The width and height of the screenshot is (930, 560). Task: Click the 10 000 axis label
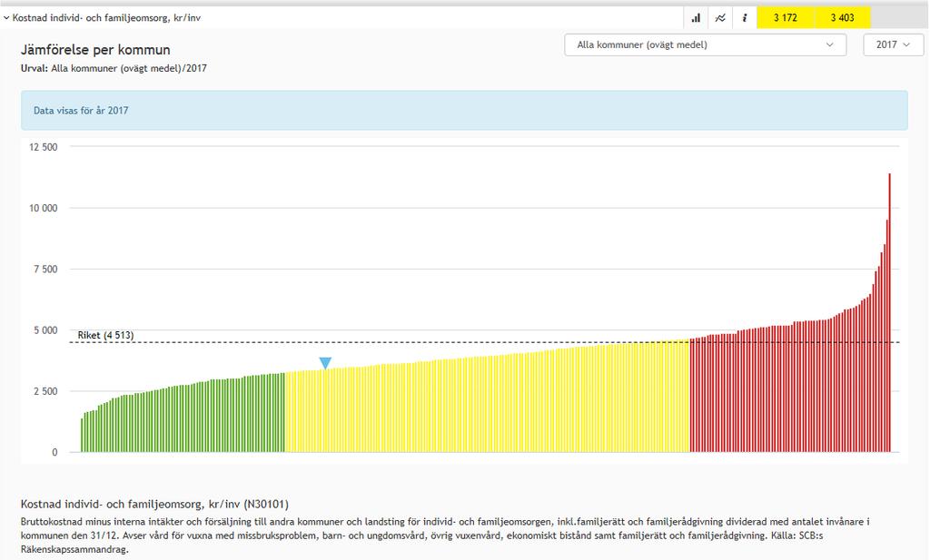pyautogui.click(x=44, y=208)
